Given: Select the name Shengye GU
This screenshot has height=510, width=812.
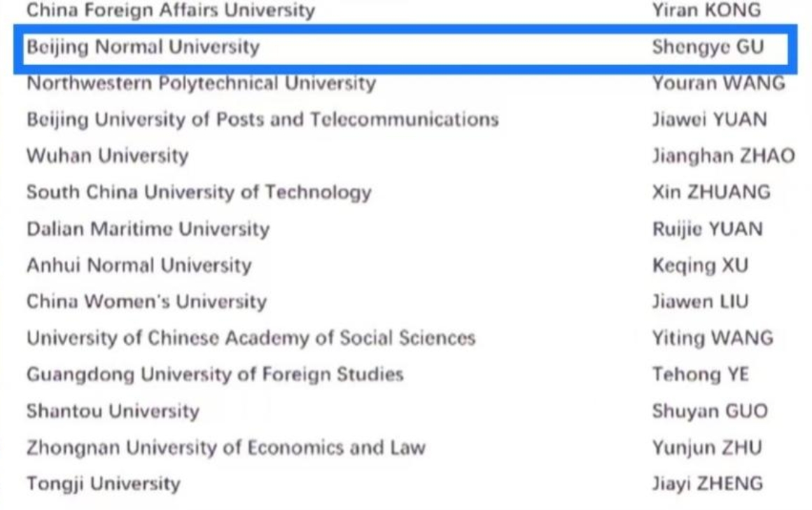Looking at the screenshot, I should pyautogui.click(x=707, y=48).
